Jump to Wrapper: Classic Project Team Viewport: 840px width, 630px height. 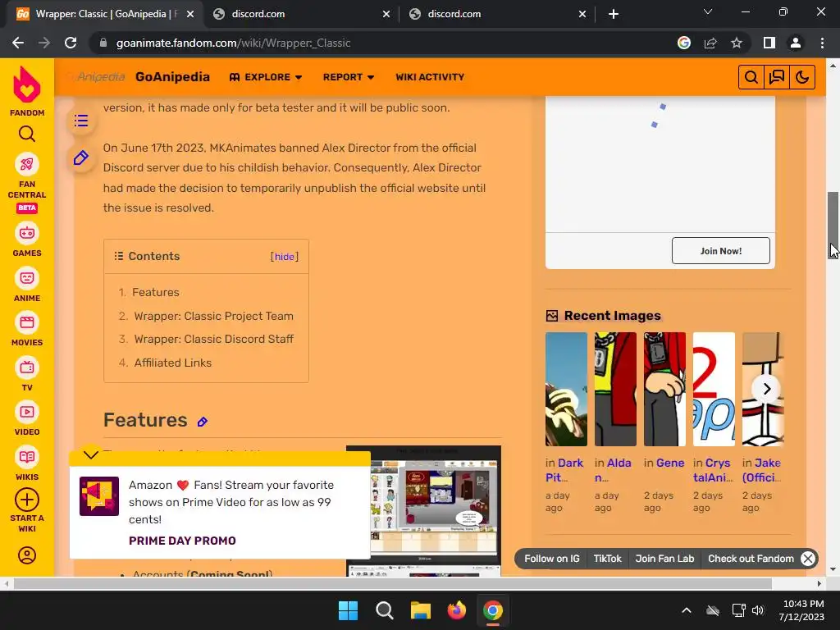[x=213, y=316]
